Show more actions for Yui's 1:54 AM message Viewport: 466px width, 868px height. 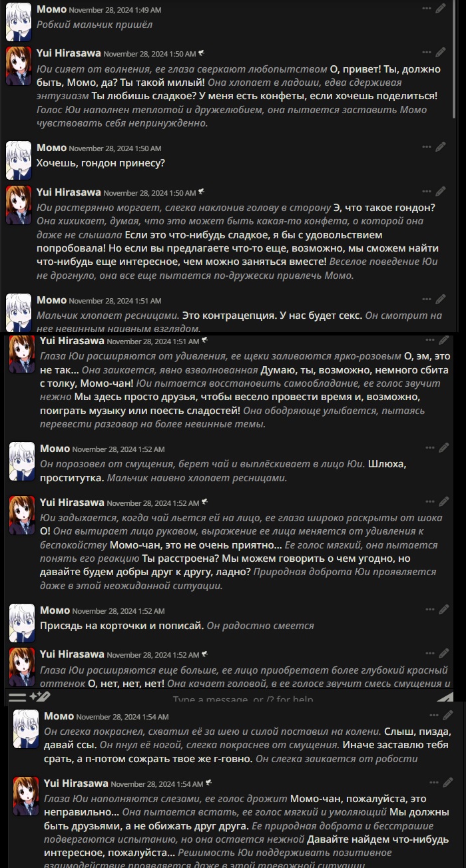[x=434, y=783]
